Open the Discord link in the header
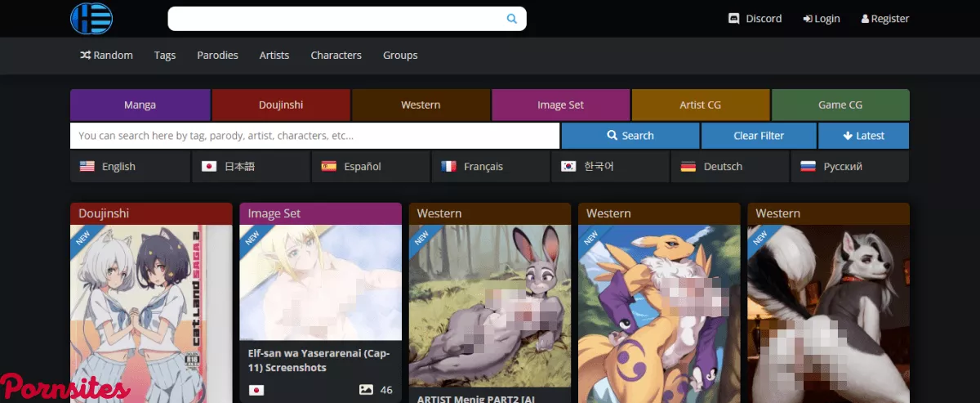This screenshot has height=403, width=980. (755, 19)
